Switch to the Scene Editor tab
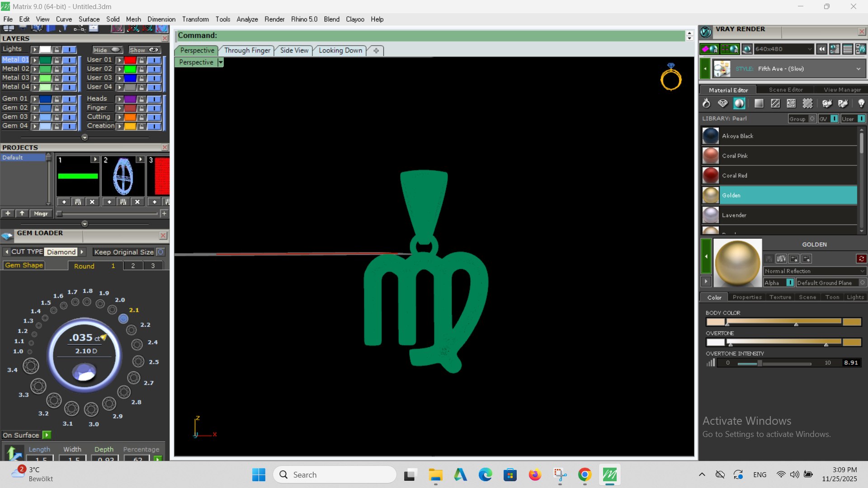This screenshot has width=868, height=488. click(x=786, y=90)
